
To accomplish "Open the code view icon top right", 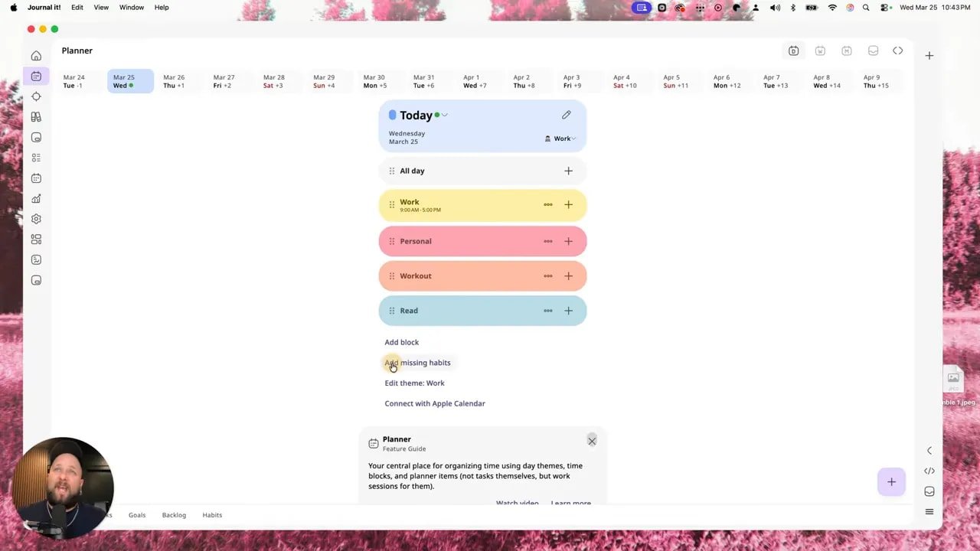I will point(898,51).
